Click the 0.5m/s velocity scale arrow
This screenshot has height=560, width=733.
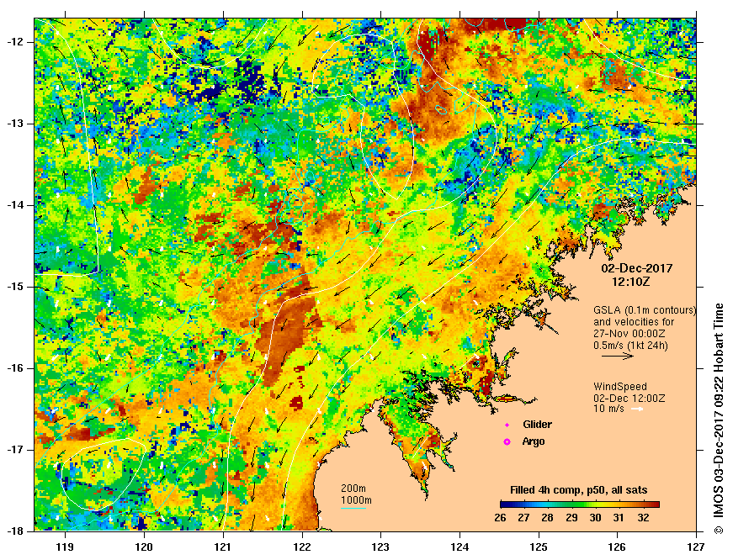point(618,357)
